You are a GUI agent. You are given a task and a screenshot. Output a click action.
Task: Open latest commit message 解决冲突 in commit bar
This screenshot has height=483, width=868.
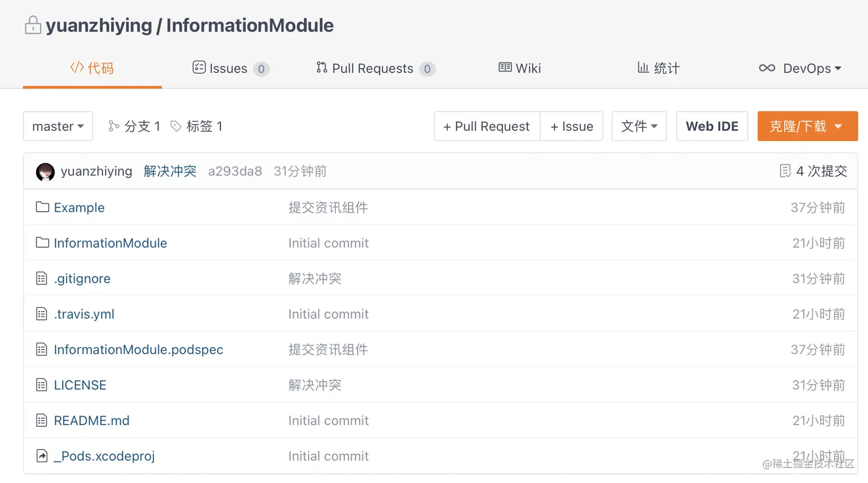pyautogui.click(x=170, y=171)
